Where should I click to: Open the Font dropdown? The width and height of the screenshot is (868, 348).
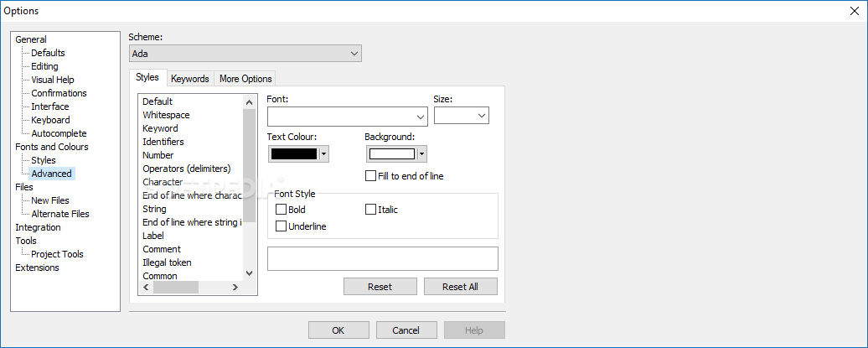(347, 117)
